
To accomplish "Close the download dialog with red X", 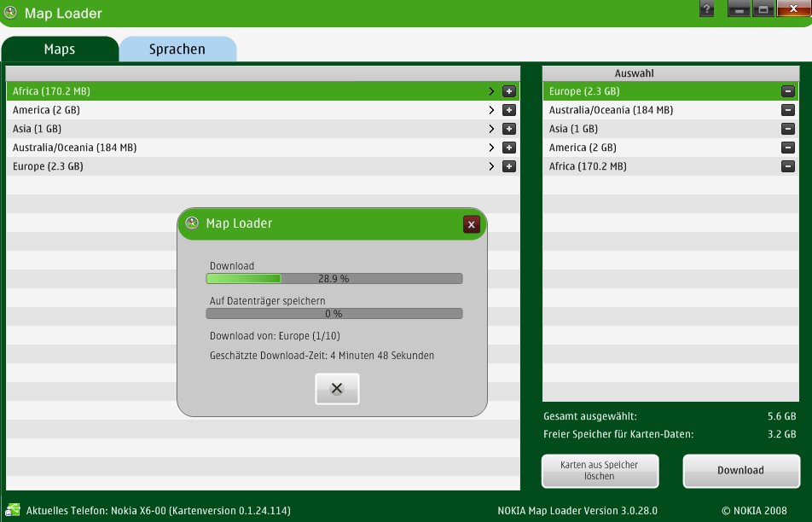I will pyautogui.click(x=471, y=224).
